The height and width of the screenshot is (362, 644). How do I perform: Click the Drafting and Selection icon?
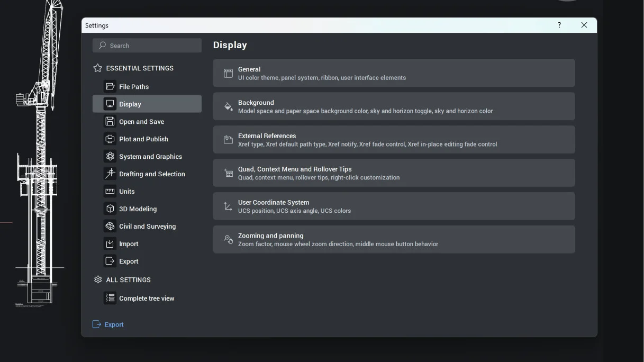tap(110, 174)
